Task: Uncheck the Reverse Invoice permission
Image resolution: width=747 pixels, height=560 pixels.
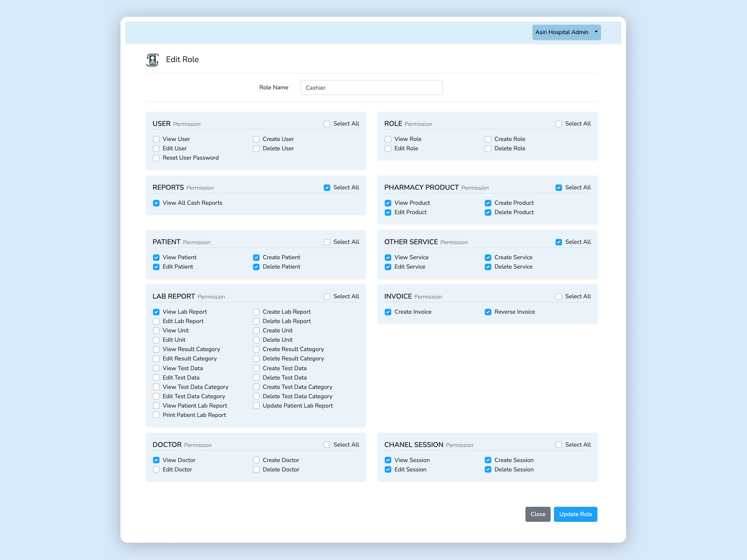Action: 488,312
